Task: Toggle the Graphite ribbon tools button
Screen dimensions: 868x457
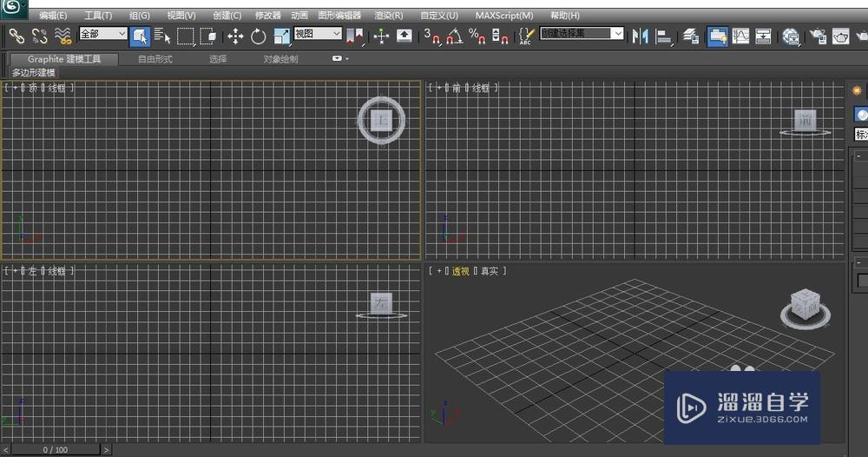Action: (717, 36)
